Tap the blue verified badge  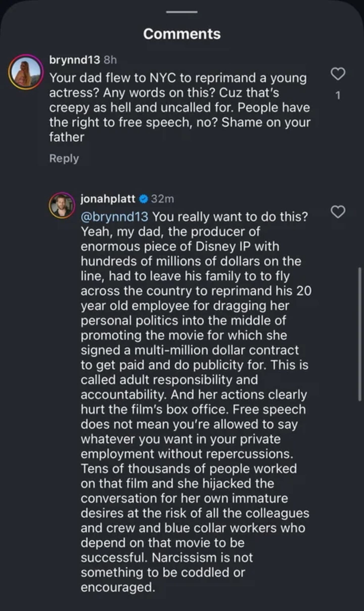(144, 199)
